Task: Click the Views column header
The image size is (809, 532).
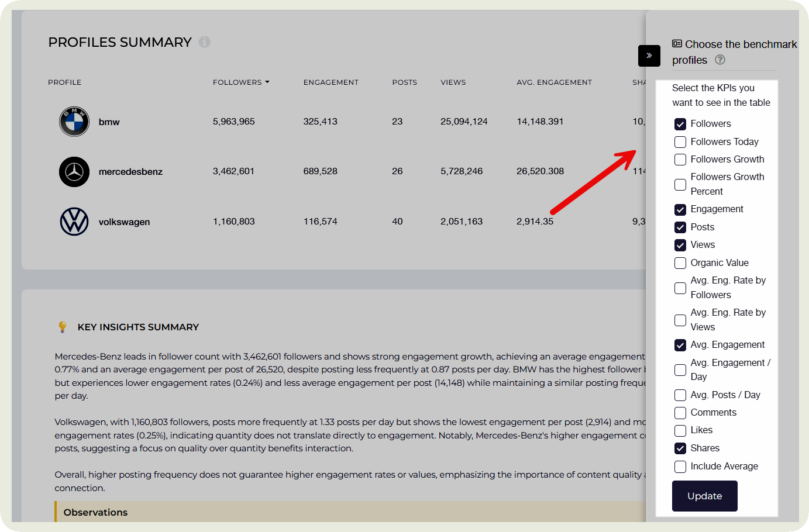Action: 453,82
